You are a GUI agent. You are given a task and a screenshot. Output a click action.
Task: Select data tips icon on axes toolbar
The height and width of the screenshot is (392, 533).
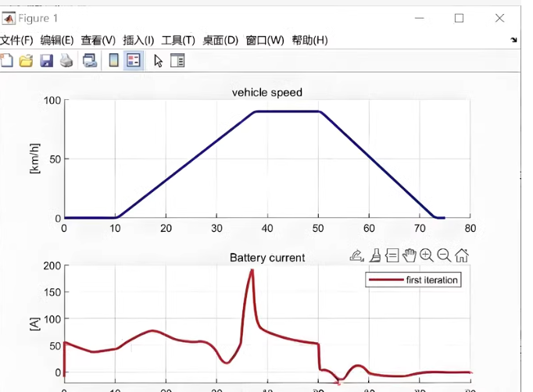pyautogui.click(x=392, y=255)
